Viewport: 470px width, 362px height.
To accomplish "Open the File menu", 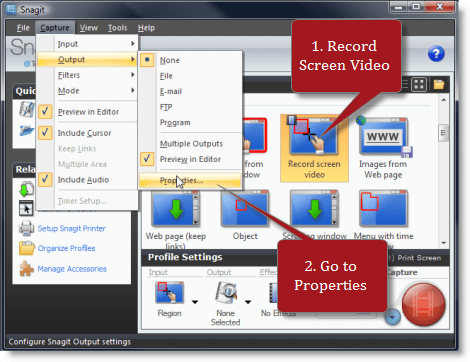I will pos(23,28).
